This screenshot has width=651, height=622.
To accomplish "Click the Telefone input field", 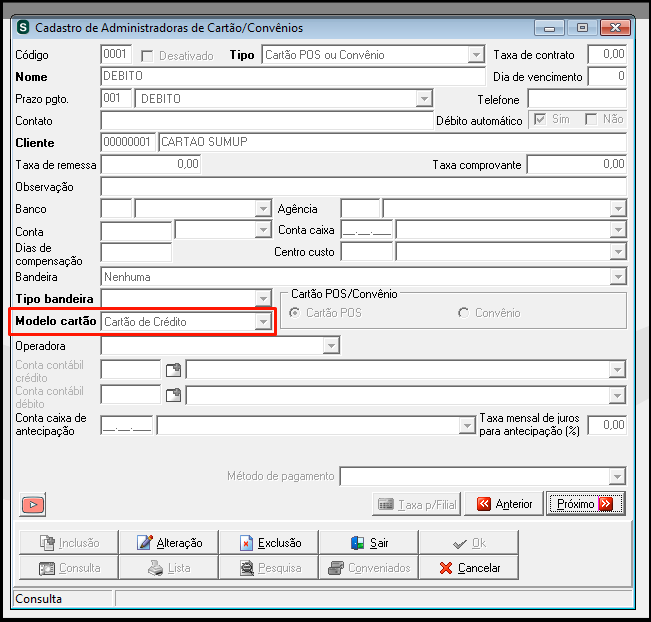I will pyautogui.click(x=577, y=99).
